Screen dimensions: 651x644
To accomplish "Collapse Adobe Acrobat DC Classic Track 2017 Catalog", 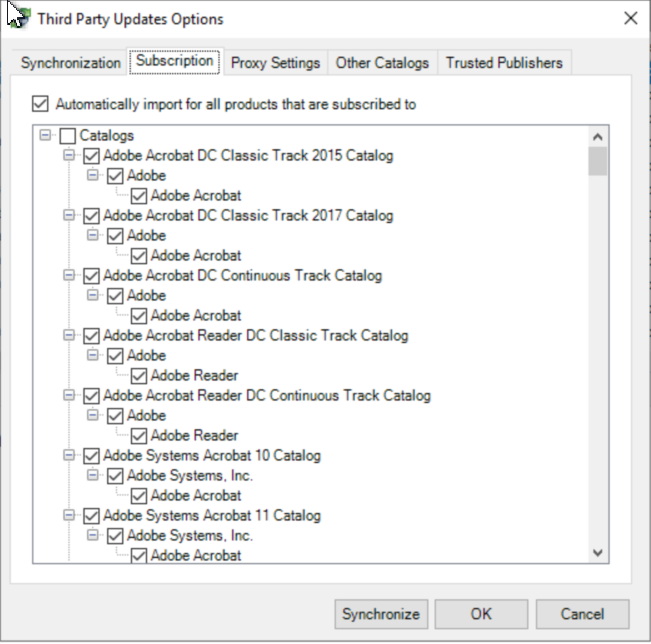I will 69,215.
